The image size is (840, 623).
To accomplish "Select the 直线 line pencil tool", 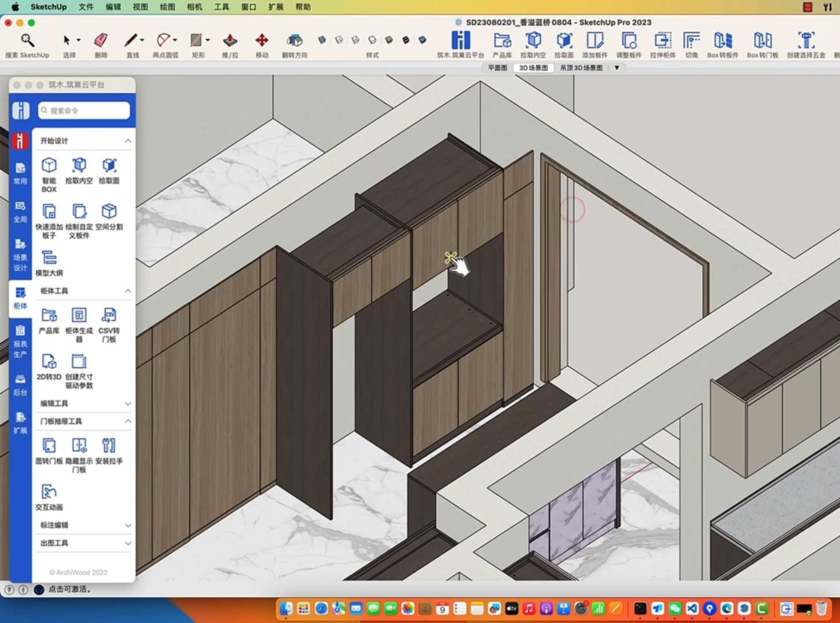I will tap(131, 40).
